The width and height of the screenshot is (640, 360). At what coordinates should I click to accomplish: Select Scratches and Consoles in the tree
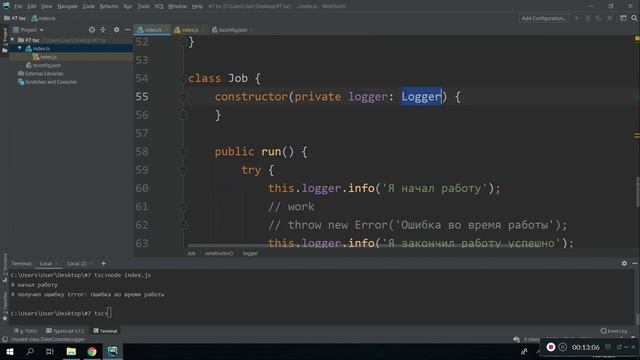(50, 82)
